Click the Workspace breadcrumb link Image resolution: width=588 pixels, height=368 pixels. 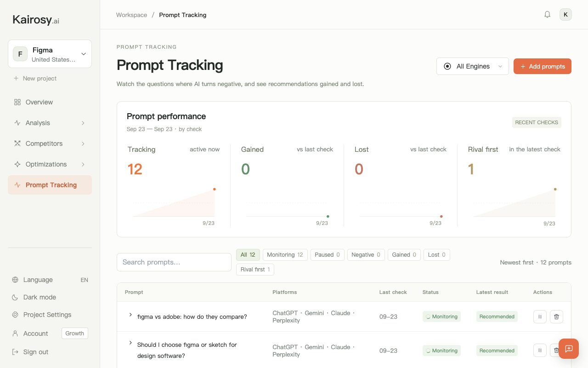[x=131, y=15]
